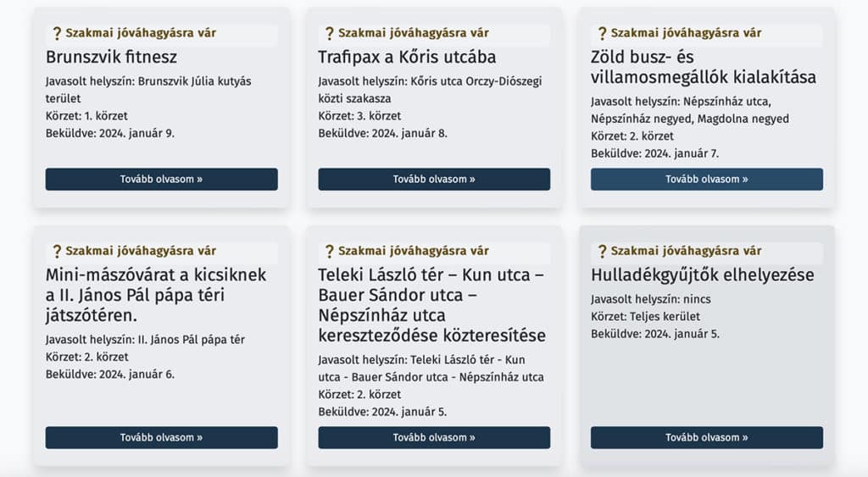
Task: Click status question mark icon on Zöld busz card
Action: point(603,33)
